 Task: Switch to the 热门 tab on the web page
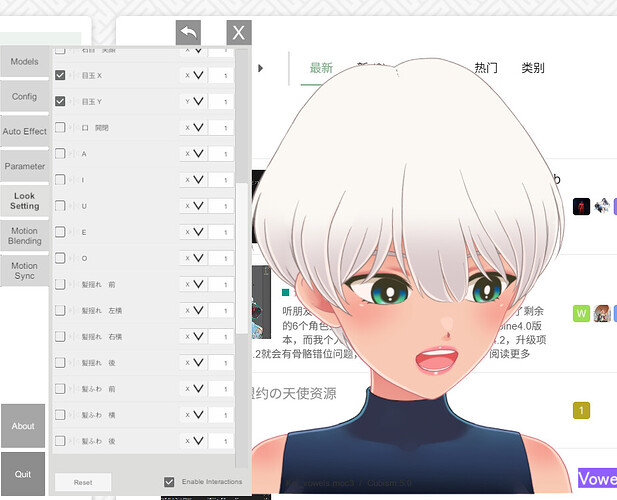(486, 68)
